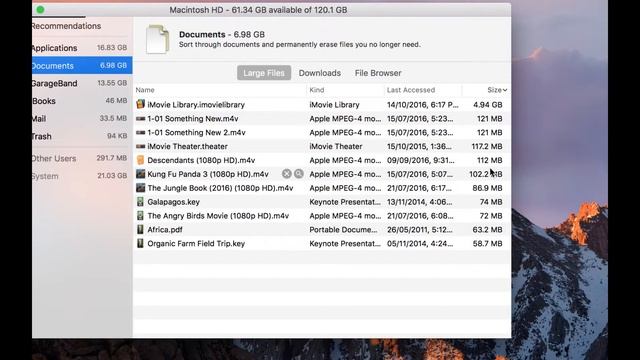
Task: Select Other Users in the sidebar
Action: pos(82,158)
